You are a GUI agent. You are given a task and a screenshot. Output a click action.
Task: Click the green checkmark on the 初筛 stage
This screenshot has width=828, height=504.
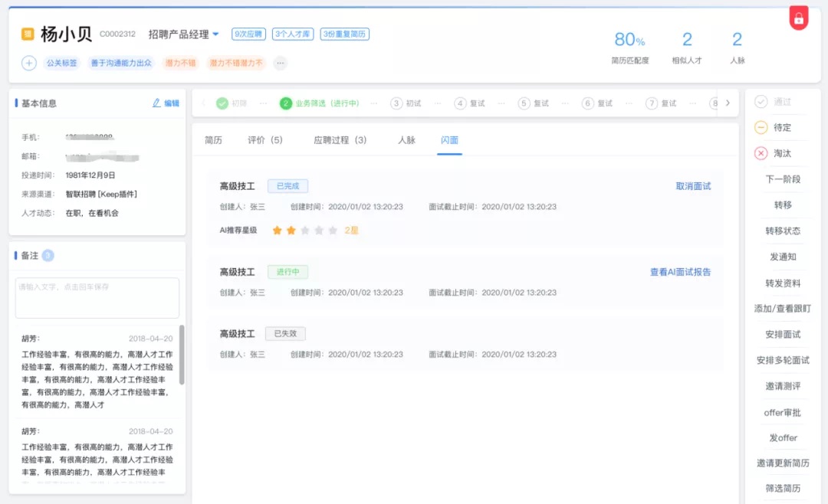pos(220,102)
